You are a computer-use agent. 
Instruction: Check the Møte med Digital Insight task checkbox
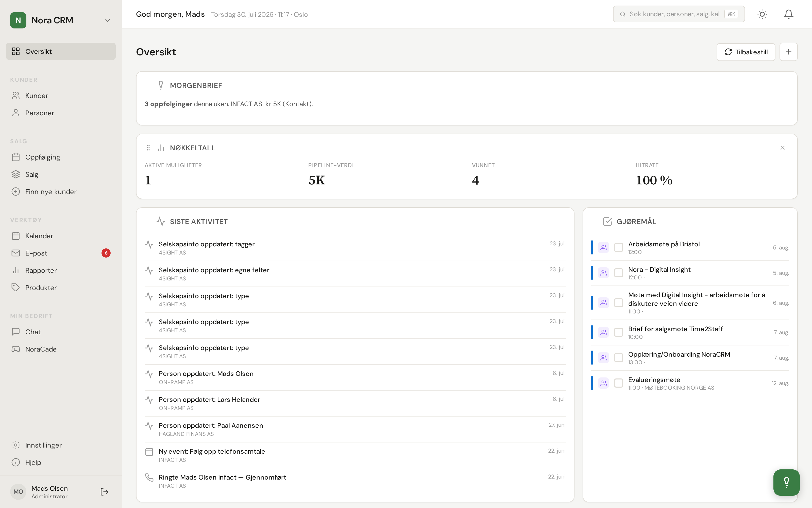[618, 303]
